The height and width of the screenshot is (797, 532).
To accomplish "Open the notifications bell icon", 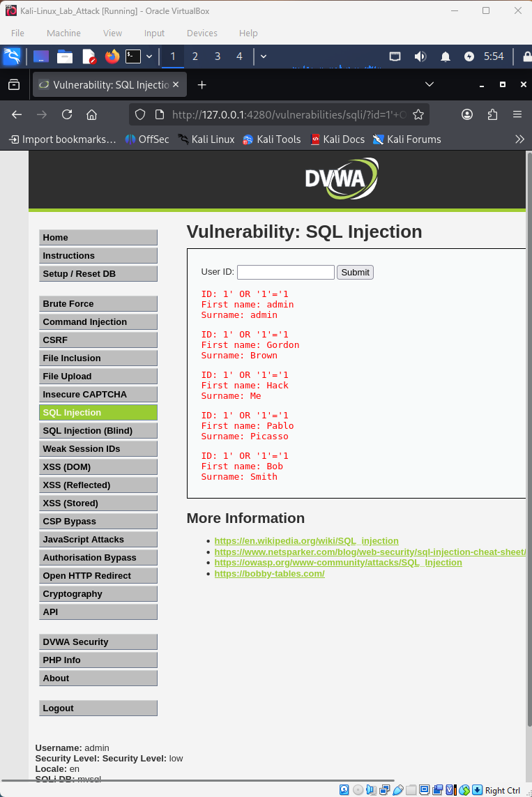I will [445, 56].
